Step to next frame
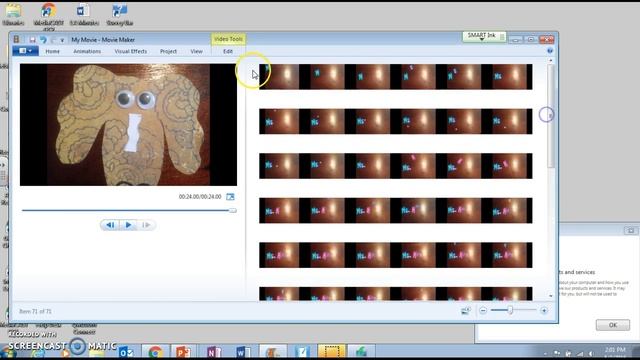Screen dimensions: 640x360 [146, 225]
